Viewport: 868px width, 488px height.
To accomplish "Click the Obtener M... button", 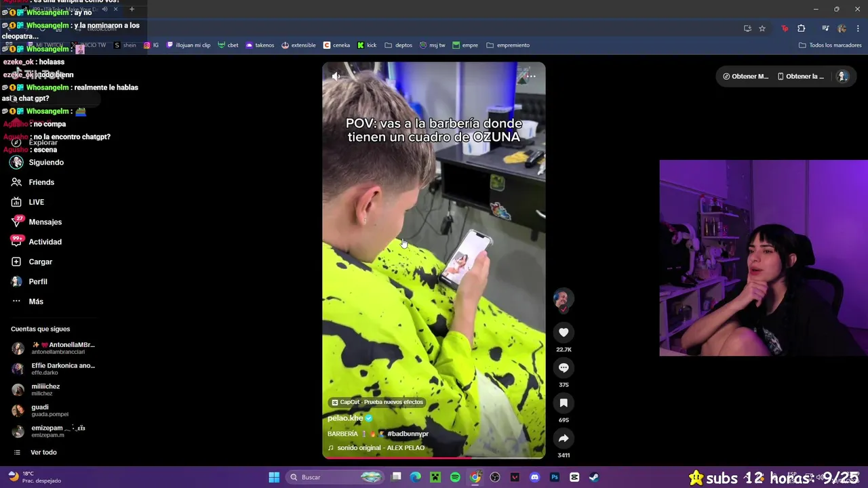I will coord(745,77).
